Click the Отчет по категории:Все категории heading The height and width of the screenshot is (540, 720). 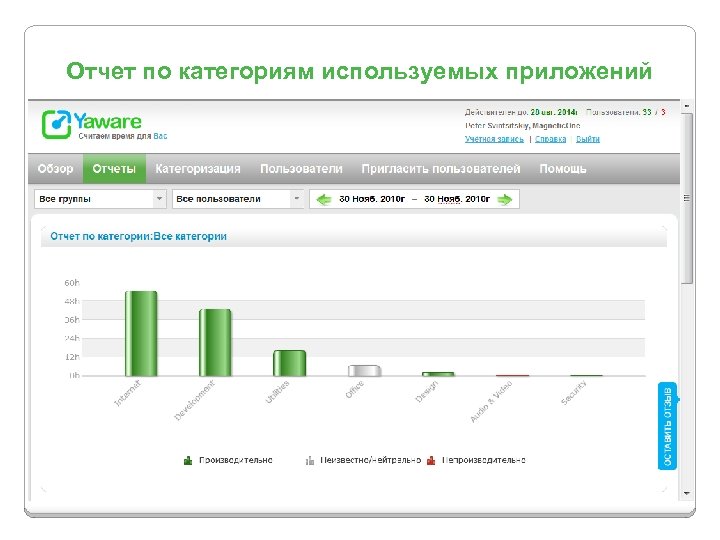coord(138,236)
